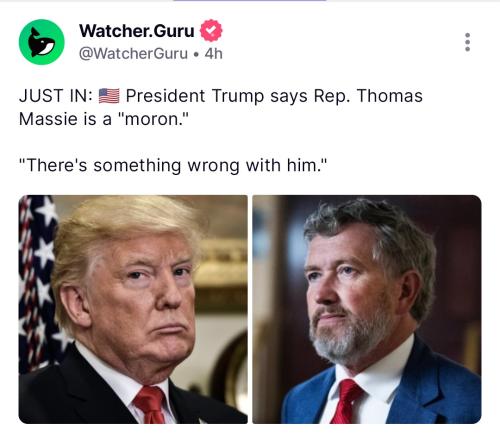Click the quote "There's something wrong with him."
The height and width of the screenshot is (442, 500).
click(x=173, y=166)
